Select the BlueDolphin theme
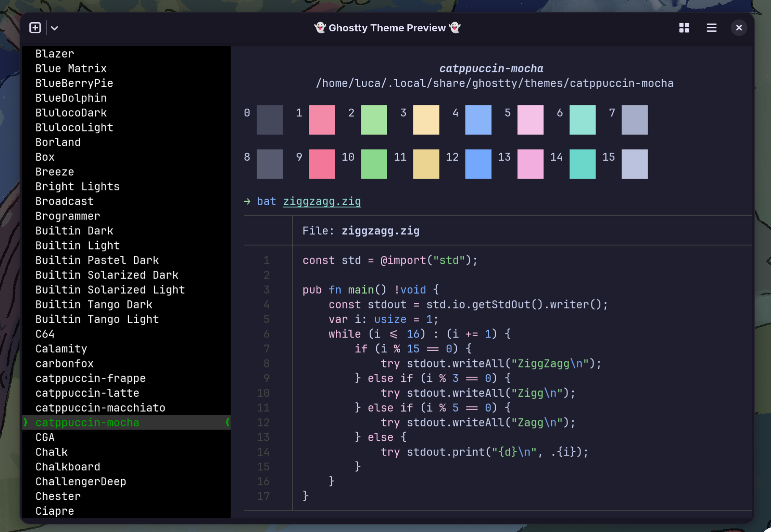The height and width of the screenshot is (532, 771). coord(126,98)
